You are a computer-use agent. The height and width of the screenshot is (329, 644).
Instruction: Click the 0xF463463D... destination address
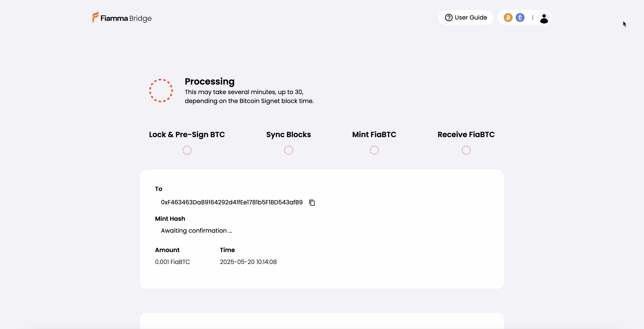(x=232, y=202)
